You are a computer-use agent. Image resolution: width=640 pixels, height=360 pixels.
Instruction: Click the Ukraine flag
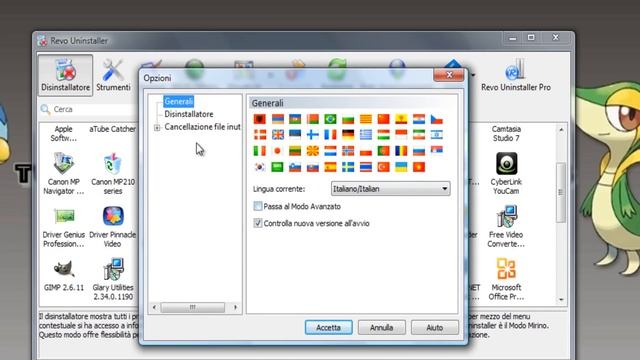pos(401,167)
